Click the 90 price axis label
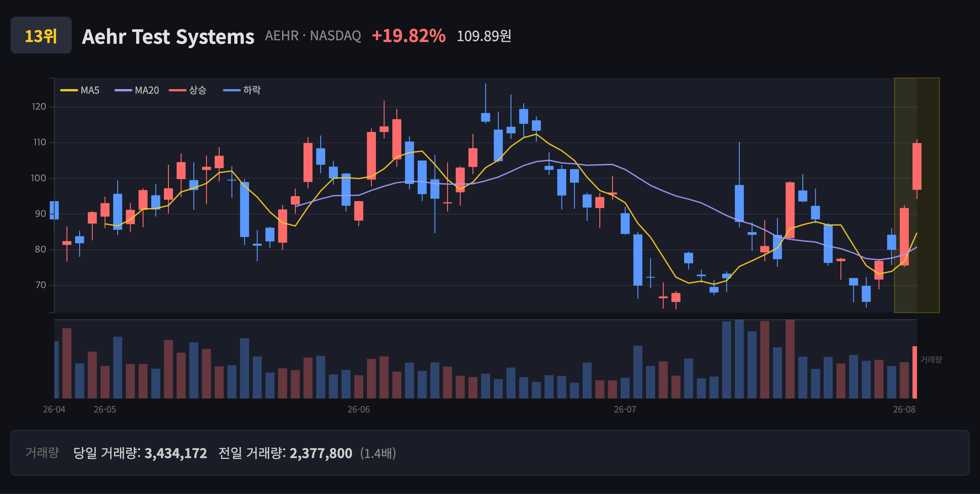 coord(40,214)
